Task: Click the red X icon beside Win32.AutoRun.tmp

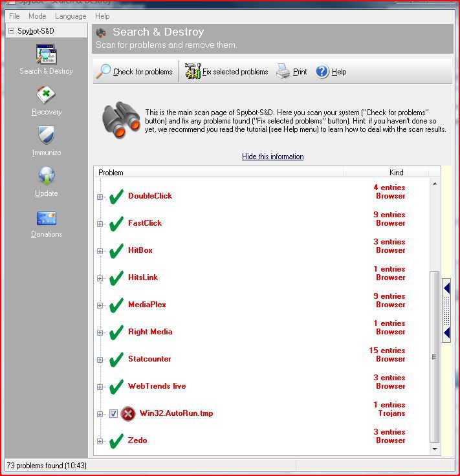Action: pos(128,413)
